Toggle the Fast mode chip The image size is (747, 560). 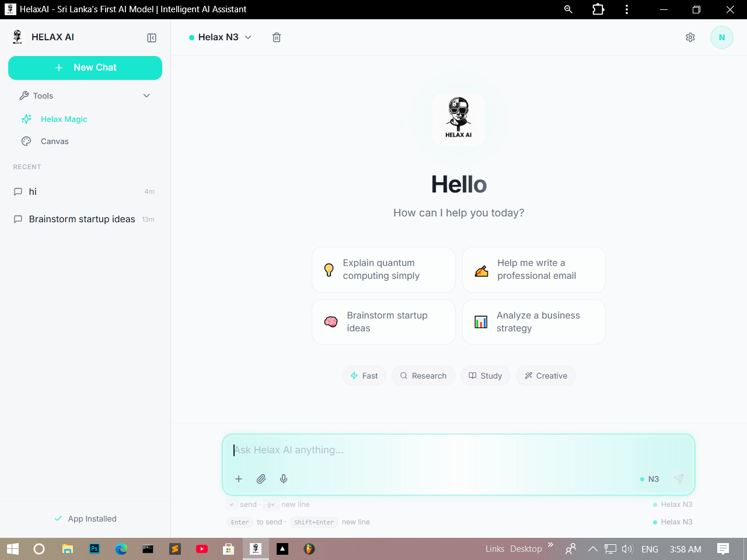[364, 376]
